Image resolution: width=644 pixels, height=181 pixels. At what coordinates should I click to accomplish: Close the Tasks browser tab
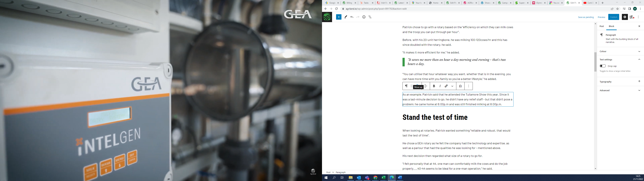pyautogui.click(x=372, y=3)
